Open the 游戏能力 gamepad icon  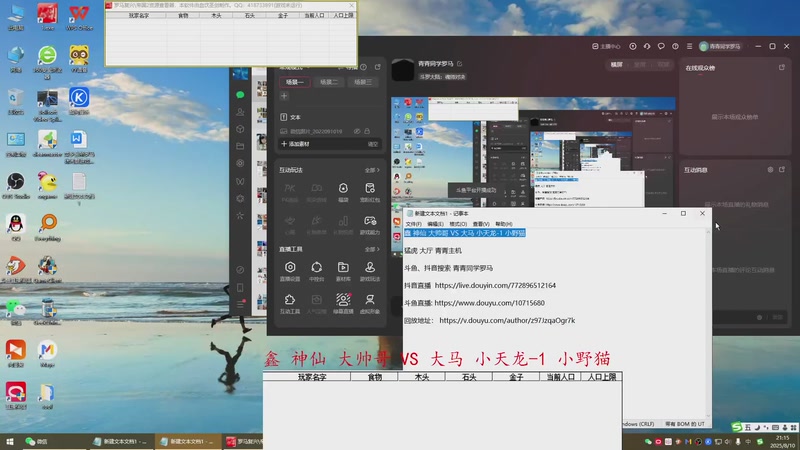(369, 224)
